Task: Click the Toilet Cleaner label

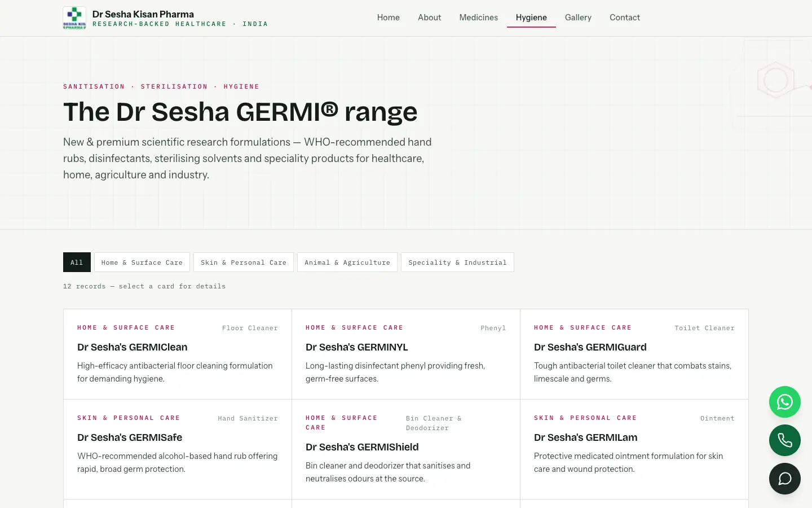Action: (705, 328)
